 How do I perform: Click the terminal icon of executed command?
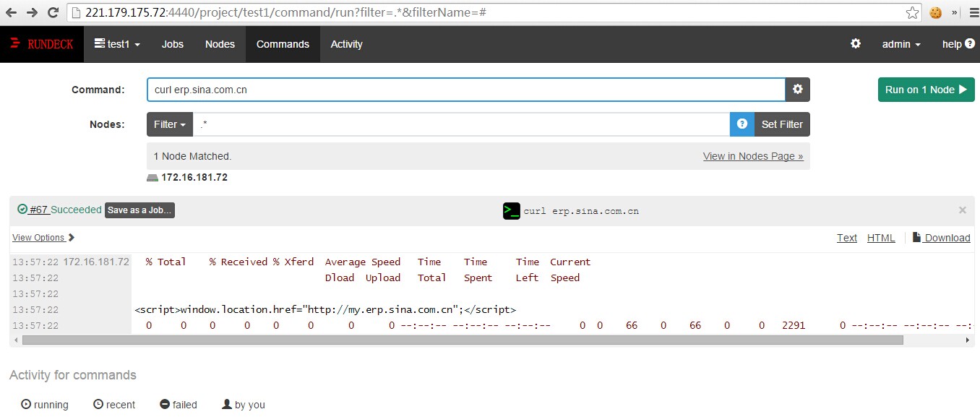point(512,211)
